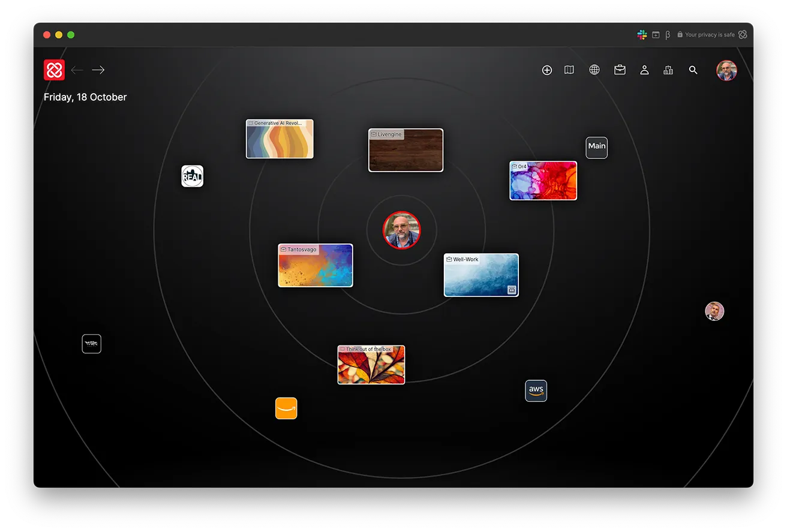Open the small contact avatar near the right edge
Image resolution: width=787 pixels, height=532 pixels.
coord(714,311)
